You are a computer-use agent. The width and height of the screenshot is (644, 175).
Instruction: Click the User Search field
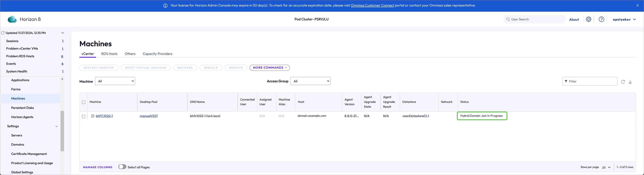click(534, 19)
